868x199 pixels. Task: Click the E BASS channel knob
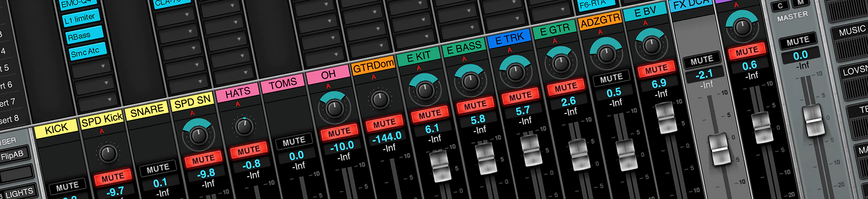click(470, 81)
